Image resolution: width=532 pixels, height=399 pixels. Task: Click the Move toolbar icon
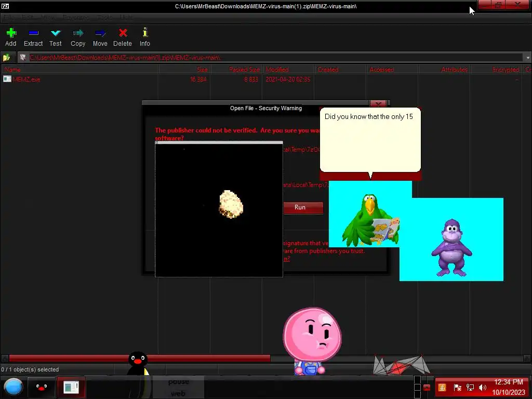coord(100,33)
